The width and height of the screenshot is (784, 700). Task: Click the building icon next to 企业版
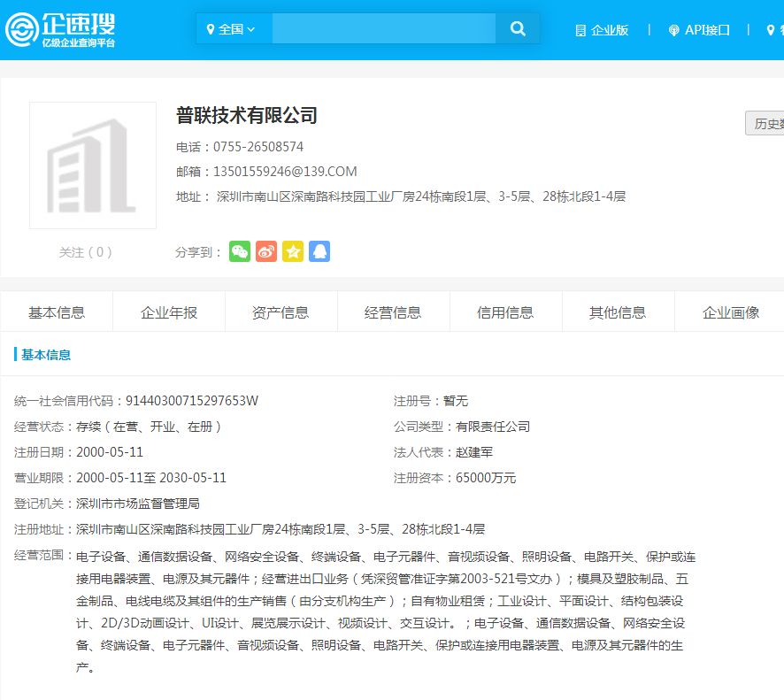tap(579, 29)
